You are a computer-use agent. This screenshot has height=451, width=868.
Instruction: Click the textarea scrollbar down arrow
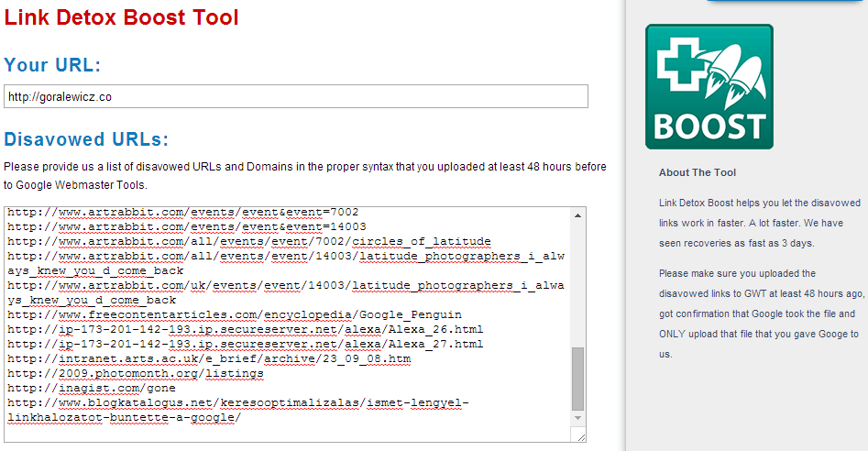point(577,418)
